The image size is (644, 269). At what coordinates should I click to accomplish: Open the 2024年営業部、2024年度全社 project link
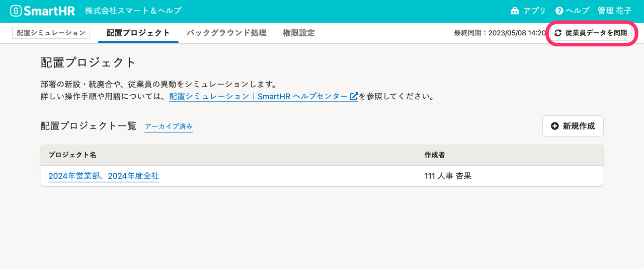(x=104, y=176)
